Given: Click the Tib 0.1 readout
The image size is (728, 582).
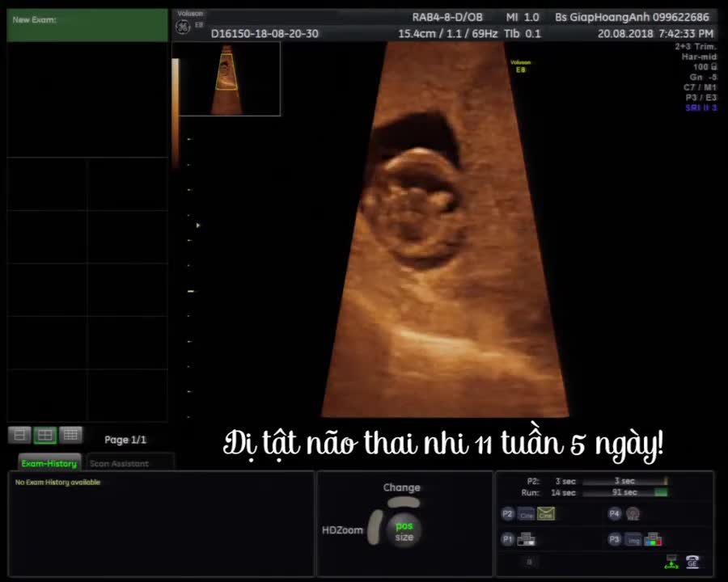Looking at the screenshot, I should click(523, 33).
